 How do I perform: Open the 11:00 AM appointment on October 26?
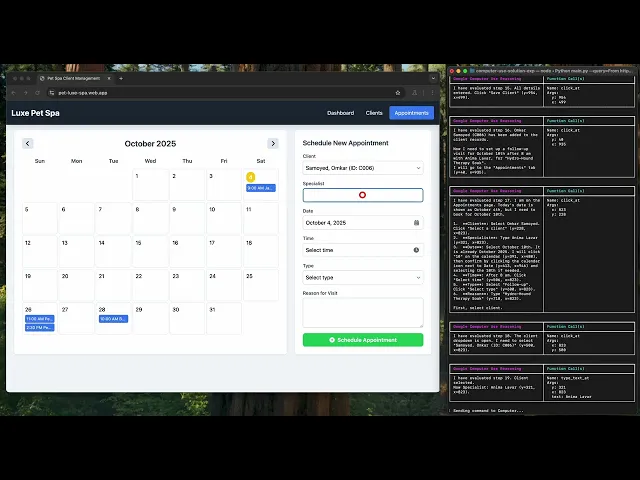pos(40,319)
